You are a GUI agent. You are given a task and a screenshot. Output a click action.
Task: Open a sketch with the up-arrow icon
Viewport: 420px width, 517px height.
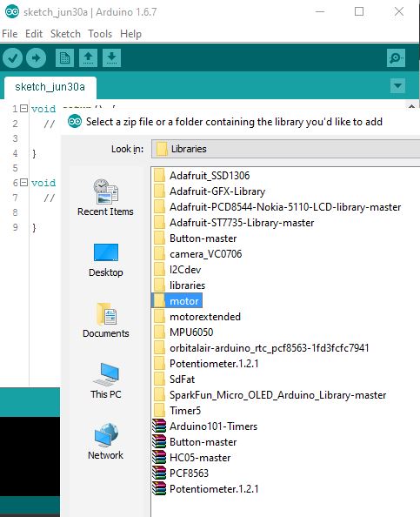coord(88,58)
